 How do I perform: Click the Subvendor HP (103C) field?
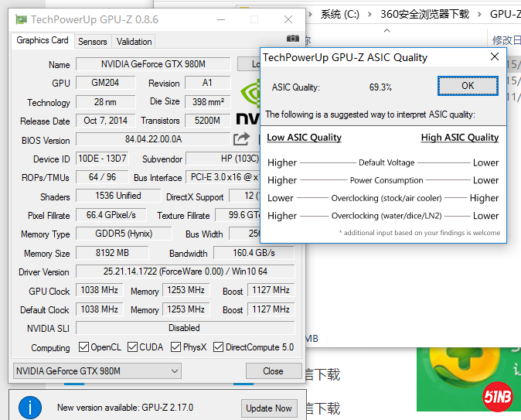pyautogui.click(x=223, y=159)
